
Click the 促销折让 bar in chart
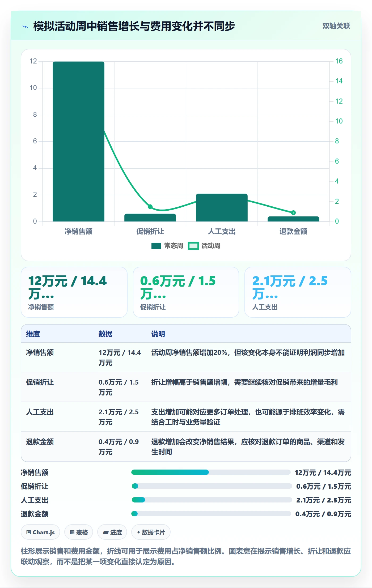tap(150, 218)
